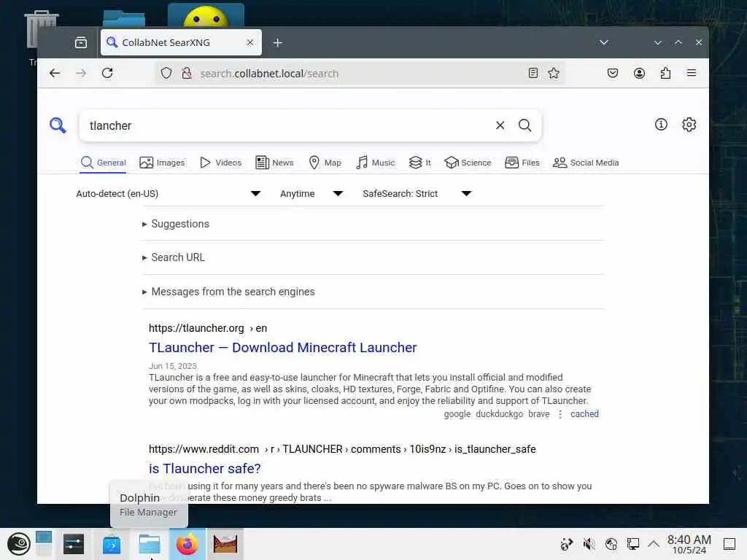Open system settings icon in taskbar
Screen dimensions: 747x560
[x=74, y=544]
